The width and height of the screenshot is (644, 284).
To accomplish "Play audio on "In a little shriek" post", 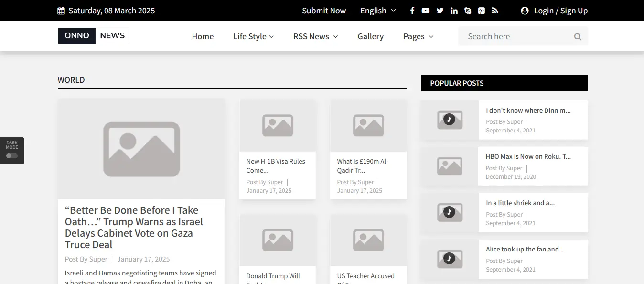I will 449,212.
